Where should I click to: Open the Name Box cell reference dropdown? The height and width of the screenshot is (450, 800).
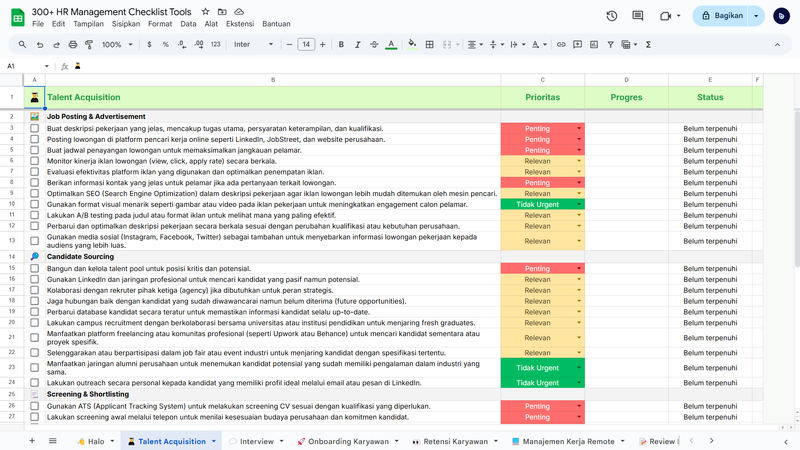[46, 66]
